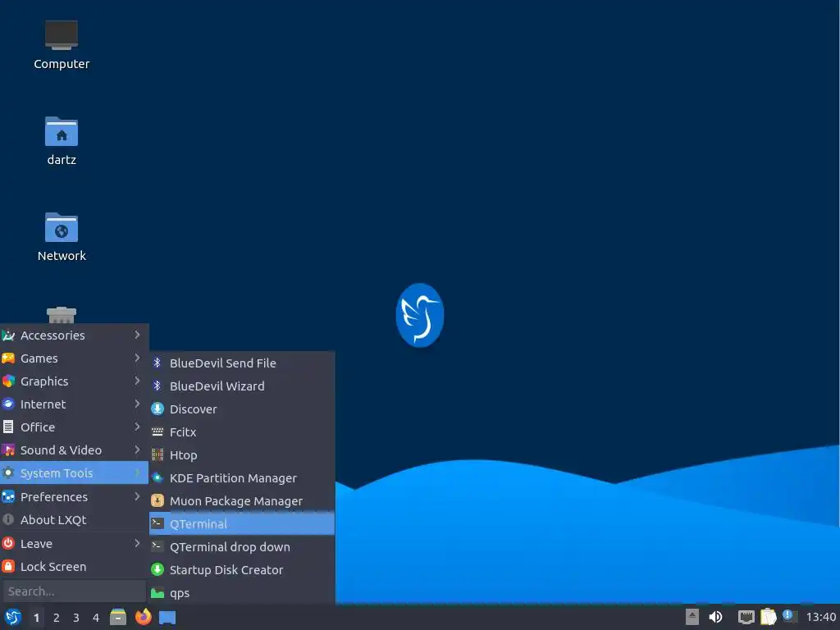
Task: Expand the Games submenu arrow
Action: (137, 358)
